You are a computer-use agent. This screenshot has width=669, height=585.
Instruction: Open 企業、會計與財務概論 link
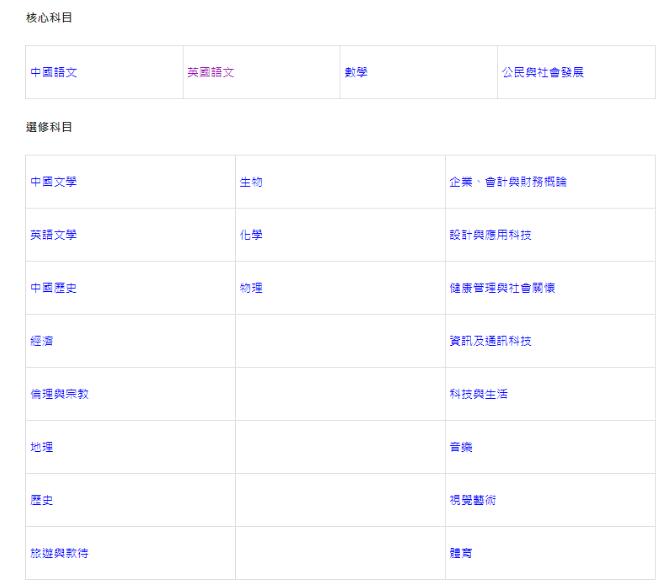tap(509, 182)
